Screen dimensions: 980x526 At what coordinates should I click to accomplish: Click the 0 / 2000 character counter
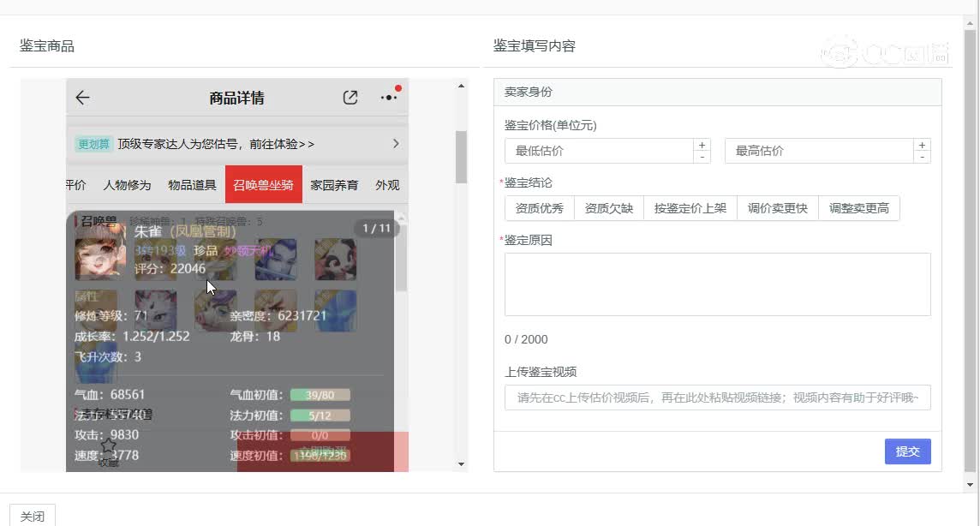[526, 339]
